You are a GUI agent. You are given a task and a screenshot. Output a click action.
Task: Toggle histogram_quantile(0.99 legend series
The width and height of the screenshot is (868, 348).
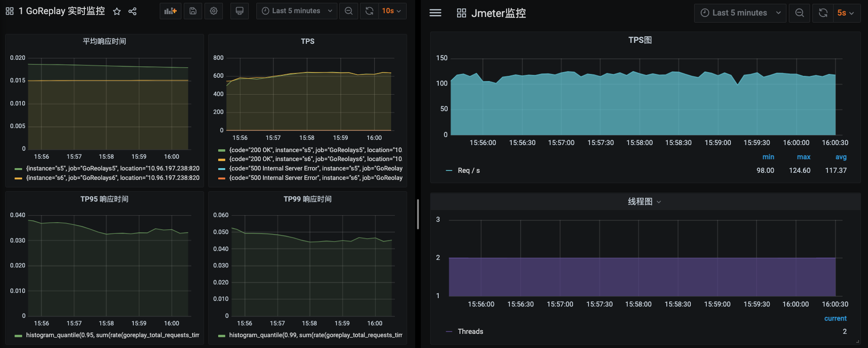[316, 335]
